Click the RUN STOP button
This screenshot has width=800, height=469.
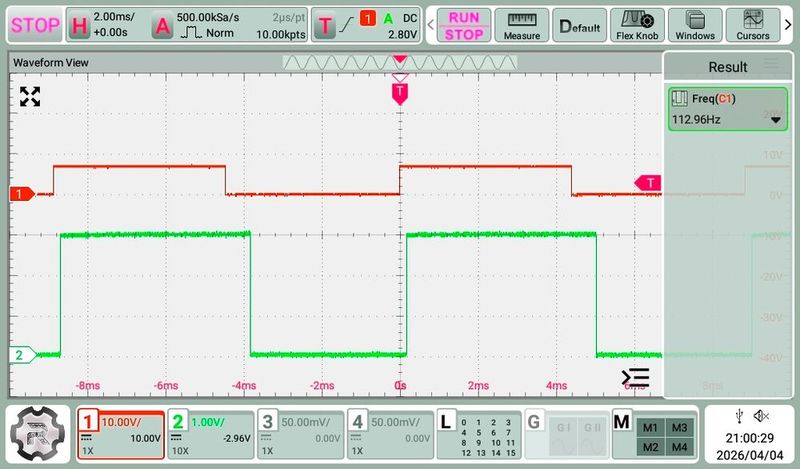(464, 25)
